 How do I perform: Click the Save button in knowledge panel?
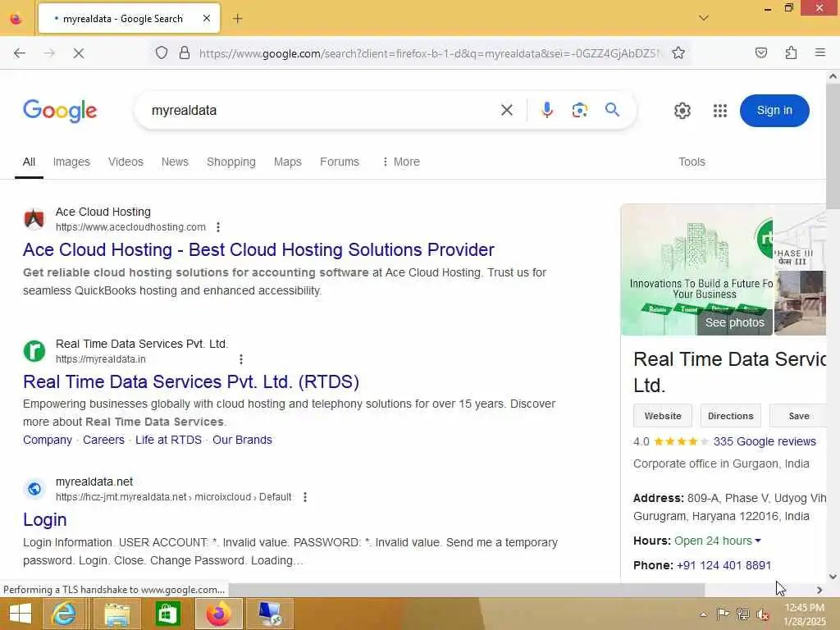click(x=798, y=416)
